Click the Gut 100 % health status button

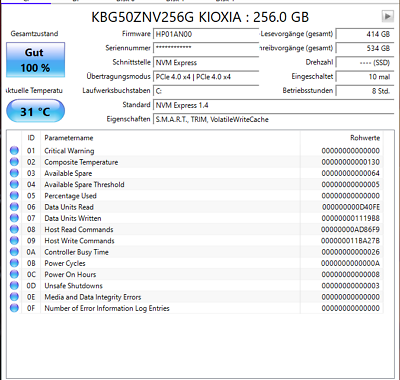pos(35,60)
